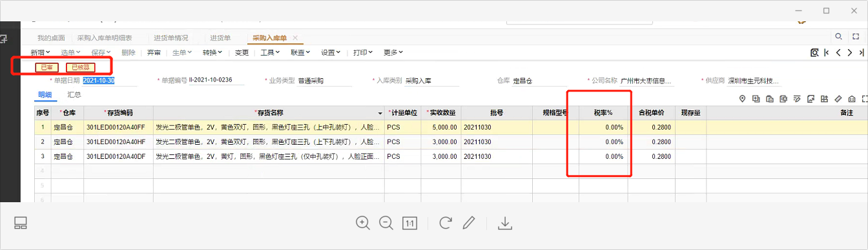Click the copy-row icon next to the pin
Screen dimensions: 868x250
(x=756, y=99)
